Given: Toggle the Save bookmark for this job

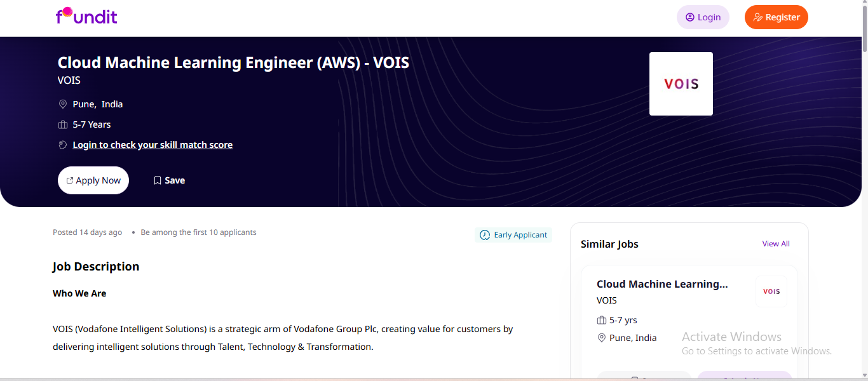Looking at the screenshot, I should tap(169, 180).
